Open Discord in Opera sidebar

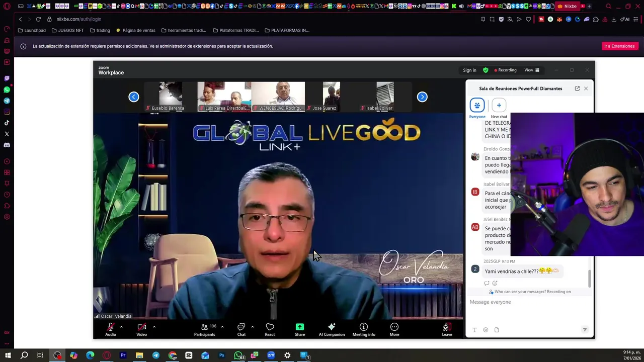click(7, 145)
